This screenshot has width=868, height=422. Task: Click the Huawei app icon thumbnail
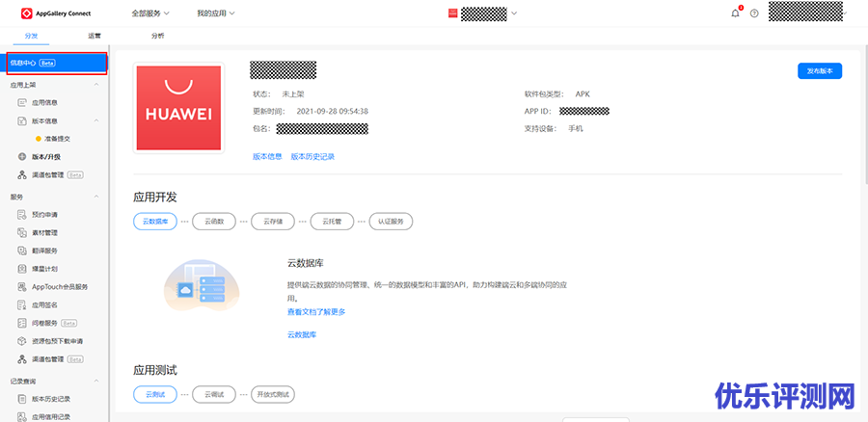178,108
